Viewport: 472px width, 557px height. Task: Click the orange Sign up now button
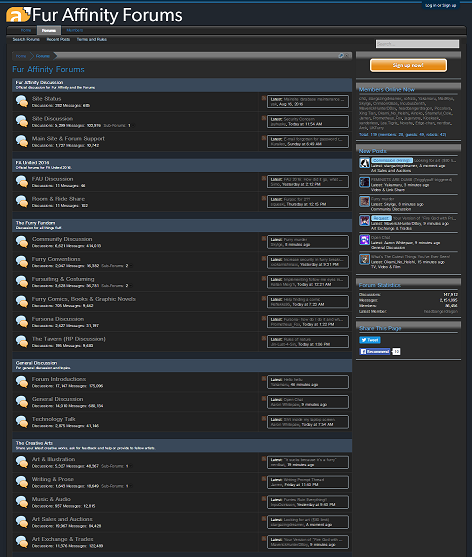408,65
